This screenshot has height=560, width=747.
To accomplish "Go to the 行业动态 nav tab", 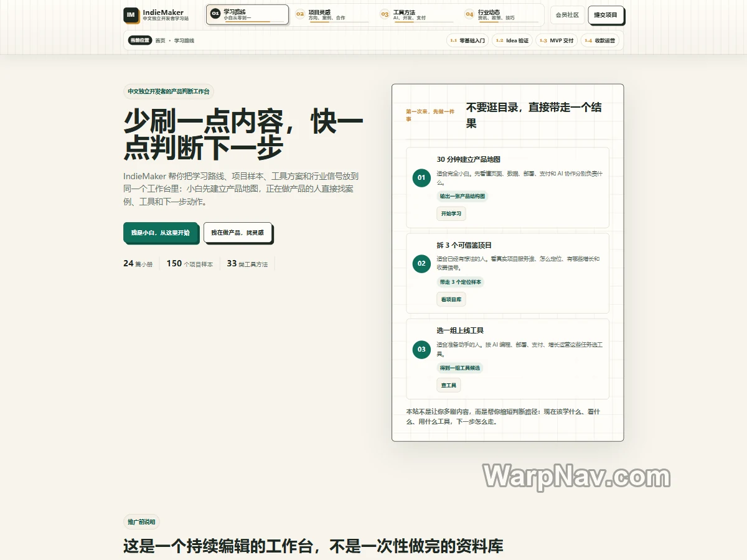I will [x=501, y=15].
